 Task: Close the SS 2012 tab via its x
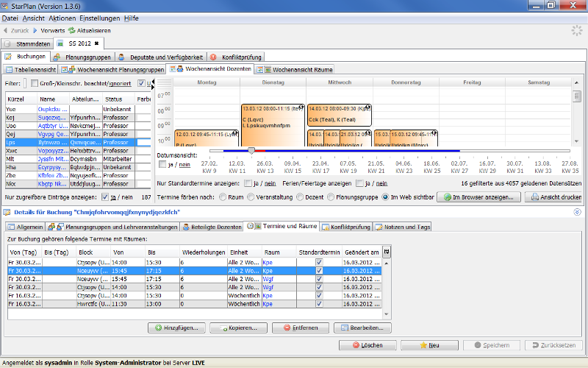point(96,43)
